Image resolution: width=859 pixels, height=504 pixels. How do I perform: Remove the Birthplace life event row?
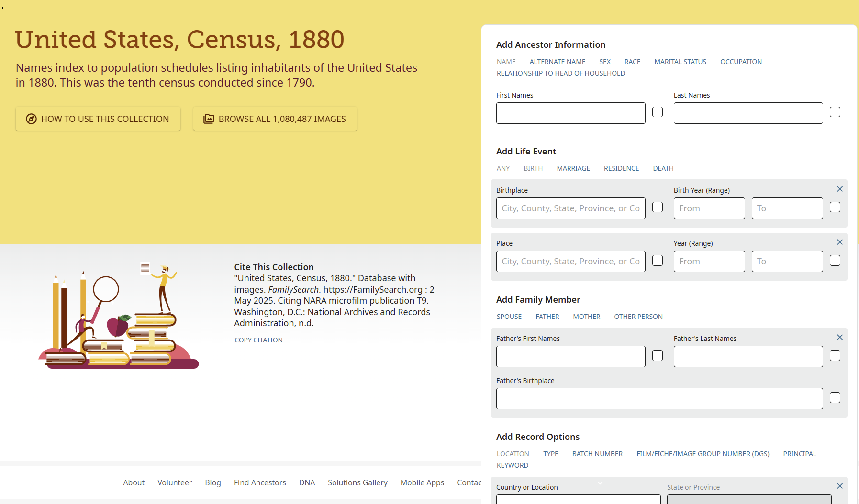pyautogui.click(x=839, y=189)
